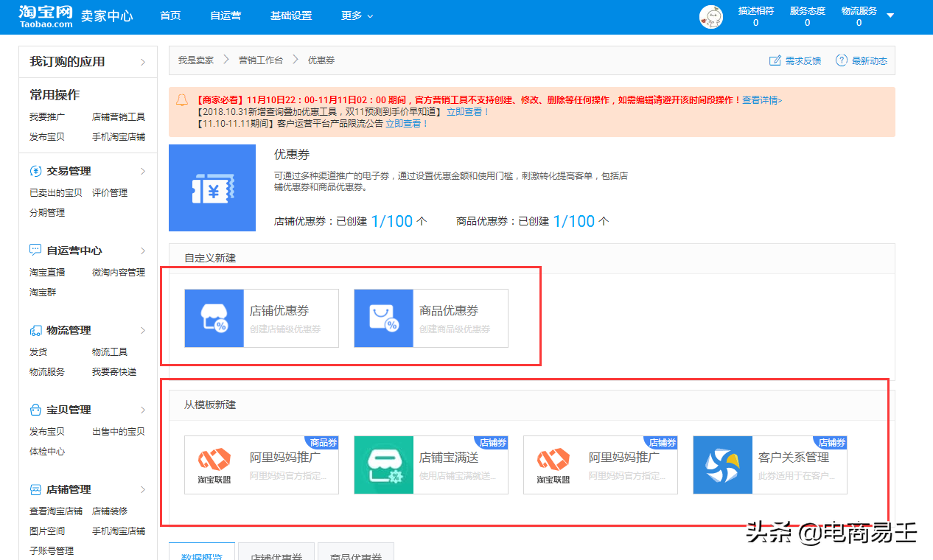The width and height of the screenshot is (933, 560).
Task: Open 需求反馈 link
Action: (803, 60)
